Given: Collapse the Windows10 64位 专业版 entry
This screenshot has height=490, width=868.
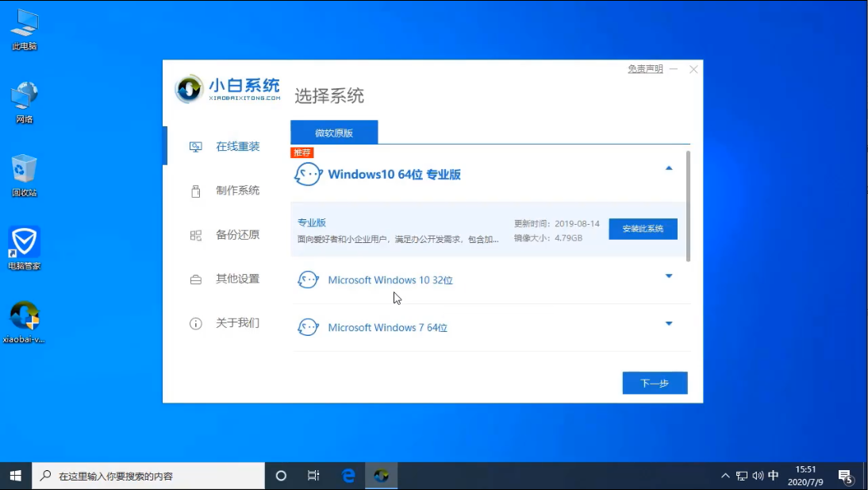Looking at the screenshot, I should coord(669,168).
